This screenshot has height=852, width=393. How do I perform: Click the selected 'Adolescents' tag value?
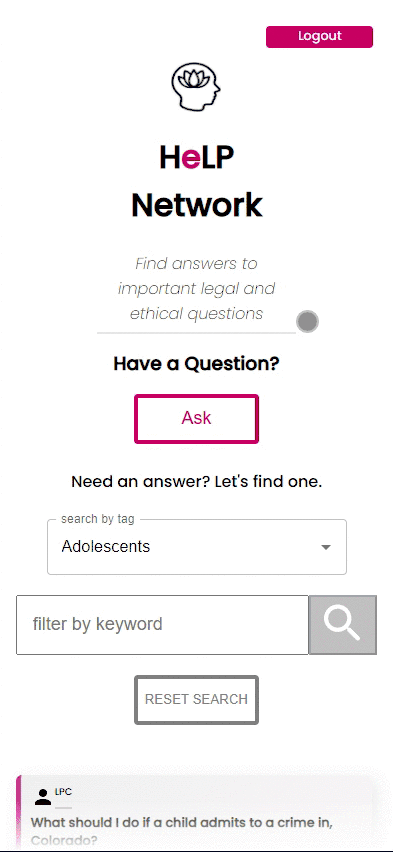point(105,547)
